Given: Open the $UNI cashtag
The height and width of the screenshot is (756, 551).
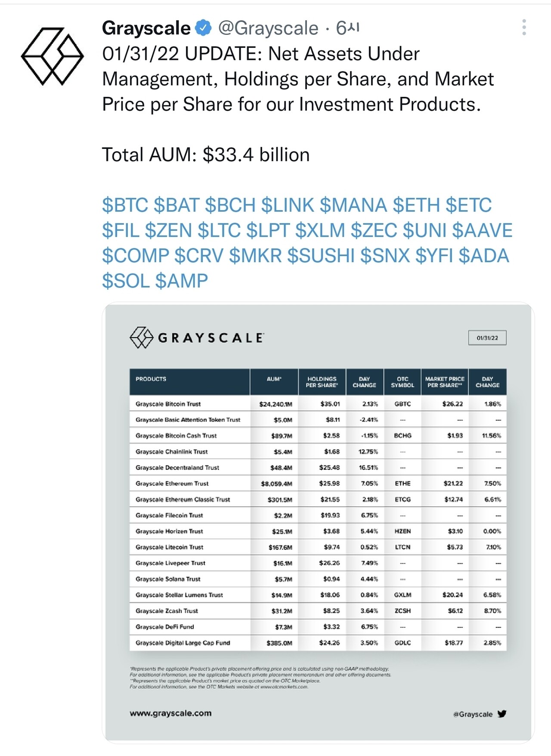Looking at the screenshot, I should 424,231.
